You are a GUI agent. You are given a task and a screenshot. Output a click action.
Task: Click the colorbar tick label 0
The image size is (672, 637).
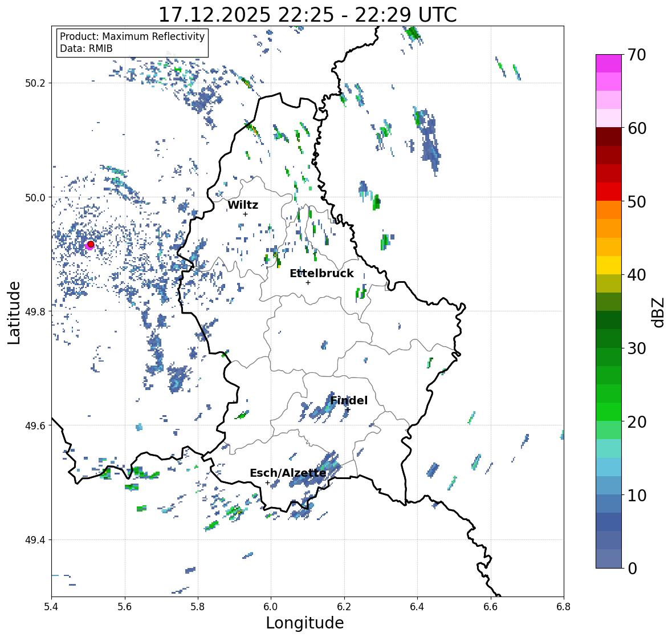[x=632, y=569]
